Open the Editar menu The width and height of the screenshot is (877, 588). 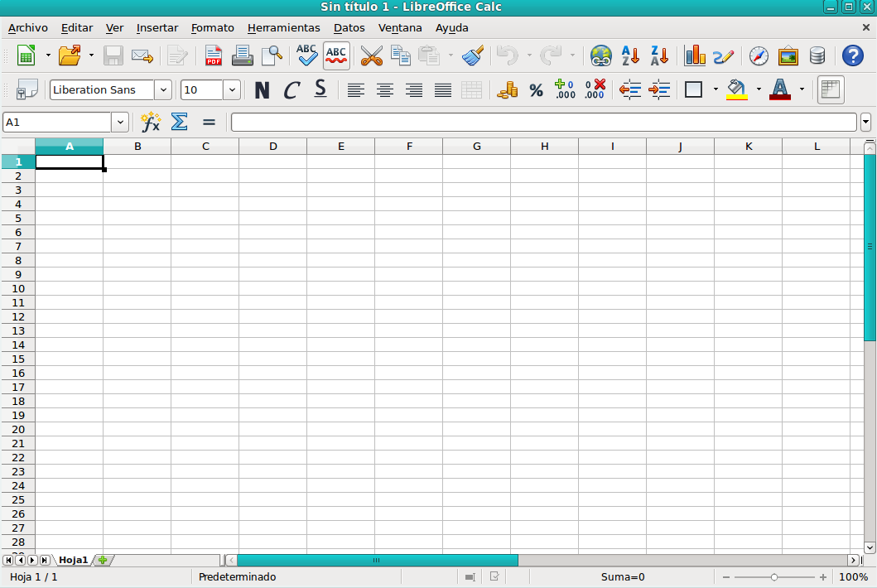[x=77, y=28]
